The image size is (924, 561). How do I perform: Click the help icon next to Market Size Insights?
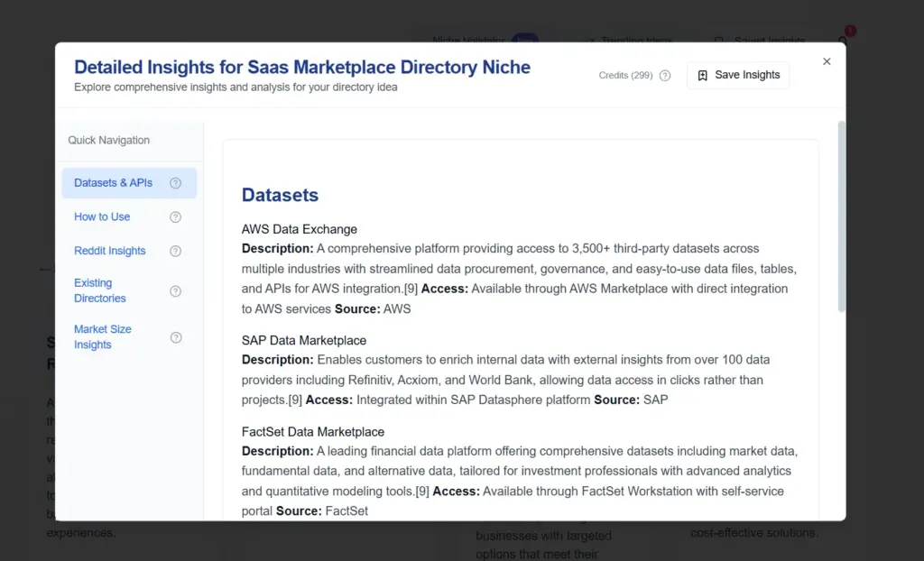(x=176, y=336)
